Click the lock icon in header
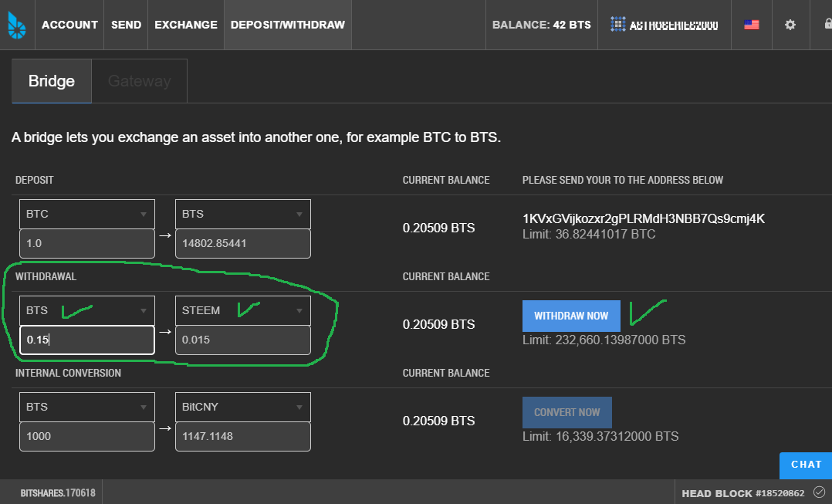 [827, 24]
